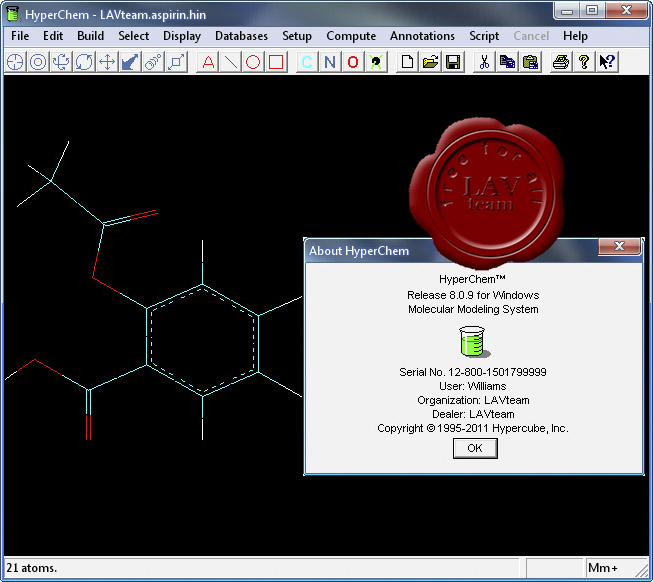Open the Edit menu

(53, 36)
